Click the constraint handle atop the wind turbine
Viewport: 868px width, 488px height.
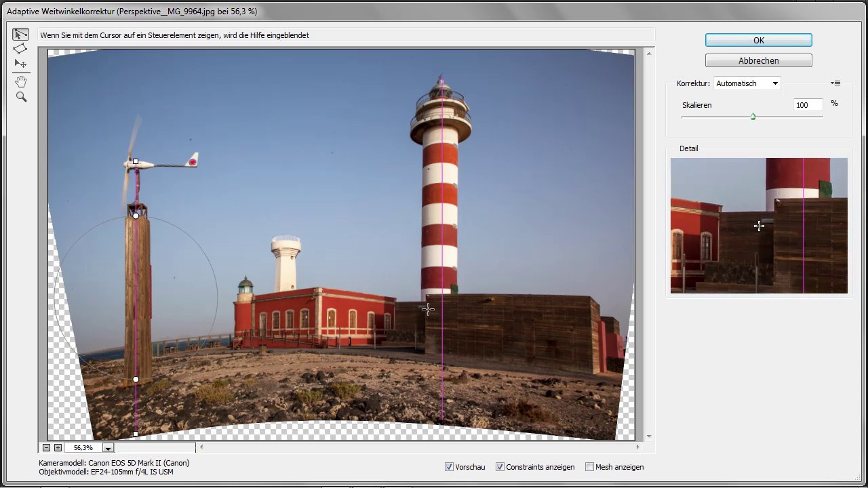[x=136, y=162]
